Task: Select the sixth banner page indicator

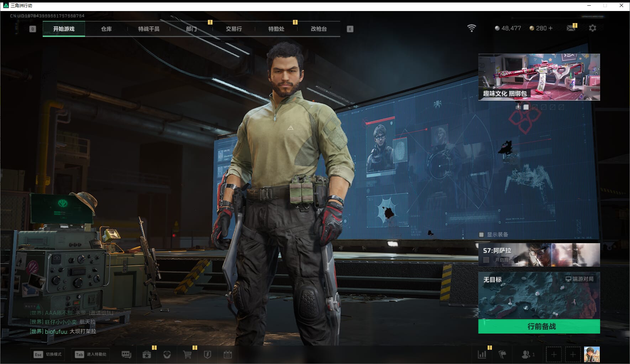Action: (x=561, y=107)
